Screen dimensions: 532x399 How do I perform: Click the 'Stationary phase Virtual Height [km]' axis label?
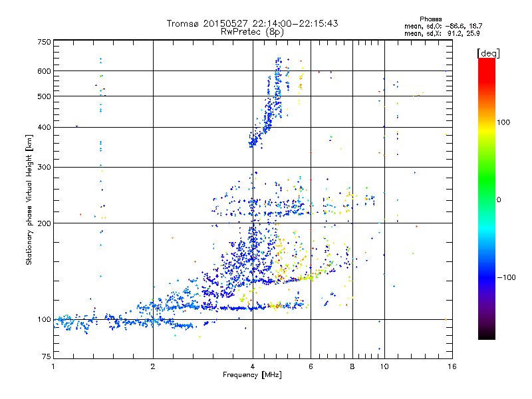coord(29,199)
